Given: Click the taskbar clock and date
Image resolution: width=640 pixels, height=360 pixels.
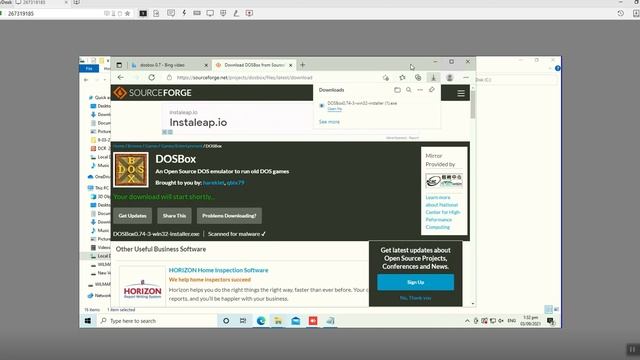Looking at the screenshot, I should click(530, 321).
